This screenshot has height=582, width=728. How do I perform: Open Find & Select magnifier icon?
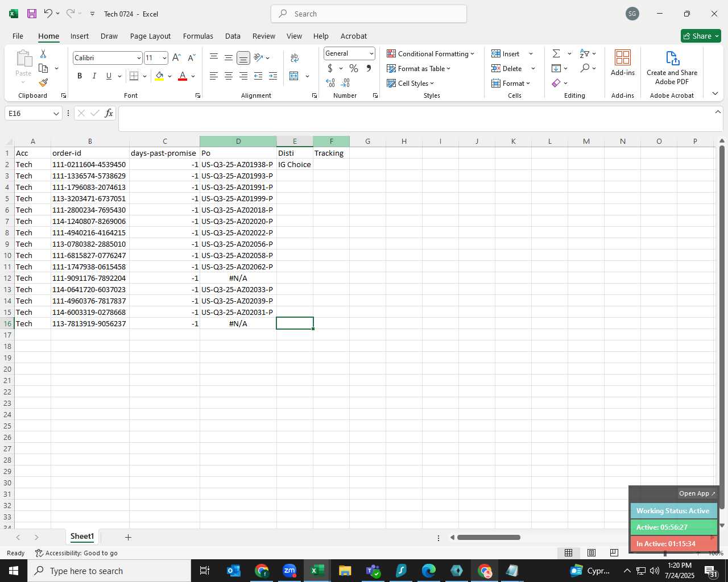coord(585,68)
